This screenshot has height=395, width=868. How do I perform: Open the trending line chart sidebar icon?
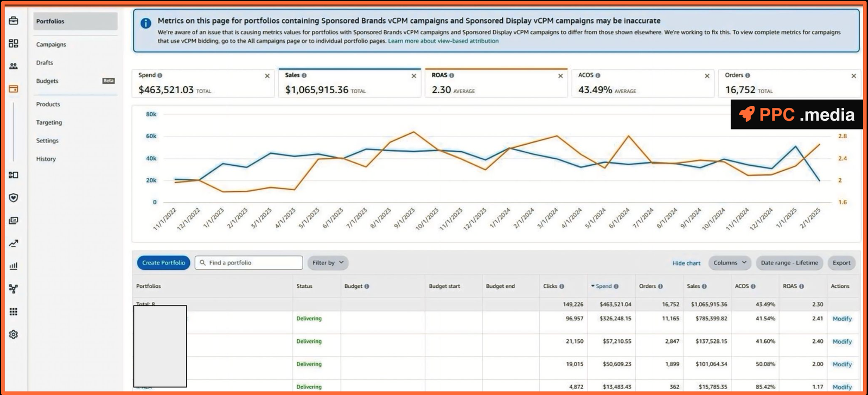pos(14,243)
